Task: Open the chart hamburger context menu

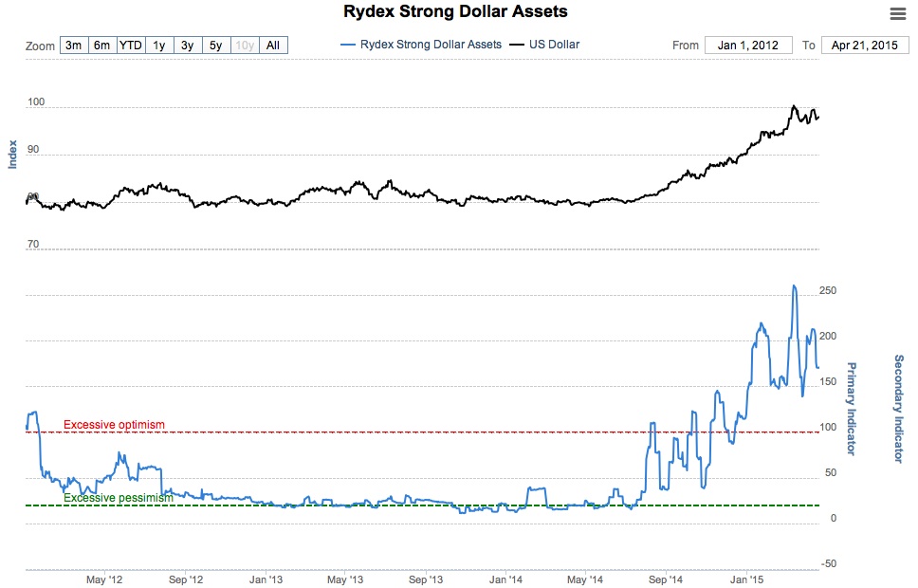Action: (x=897, y=12)
